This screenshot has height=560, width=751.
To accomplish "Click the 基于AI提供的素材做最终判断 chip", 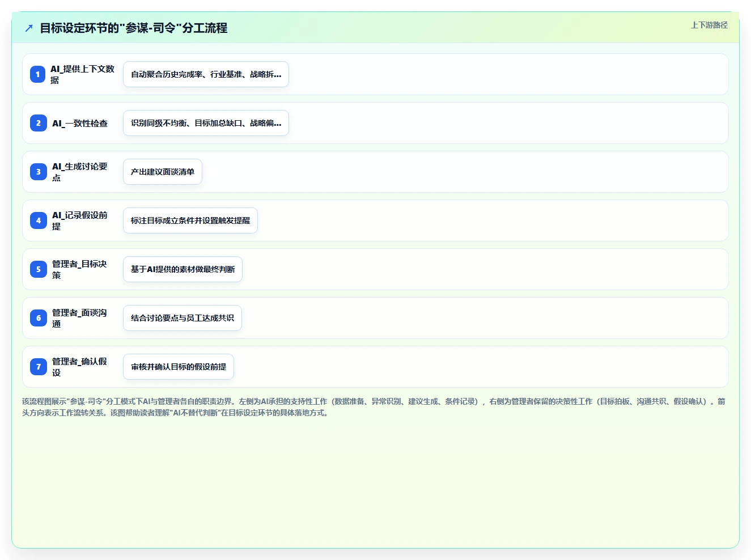I will pyautogui.click(x=183, y=269).
